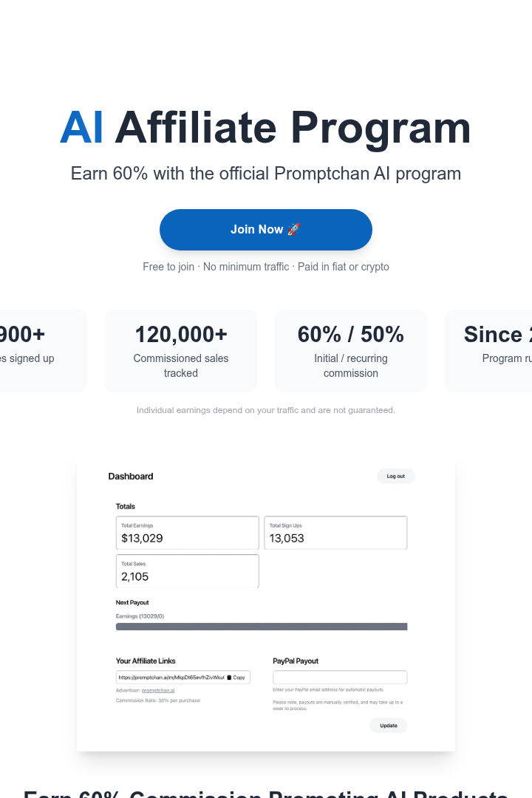Screen dimensions: 532x798
Task: Select the Total Sales box
Action: tap(188, 571)
